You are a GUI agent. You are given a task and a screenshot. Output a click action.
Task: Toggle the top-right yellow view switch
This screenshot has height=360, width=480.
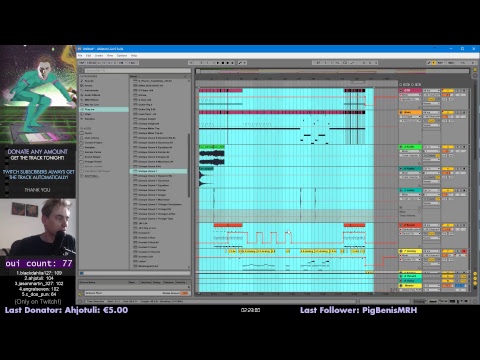[475, 71]
